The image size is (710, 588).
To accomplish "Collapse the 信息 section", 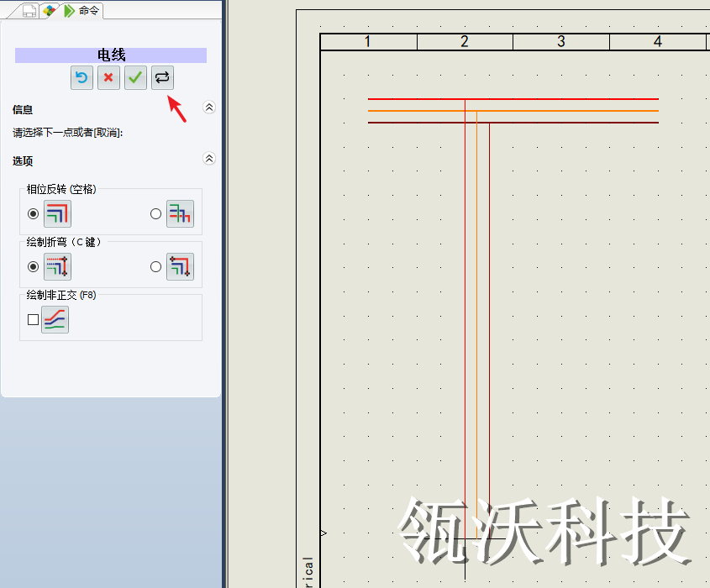I will click(208, 108).
